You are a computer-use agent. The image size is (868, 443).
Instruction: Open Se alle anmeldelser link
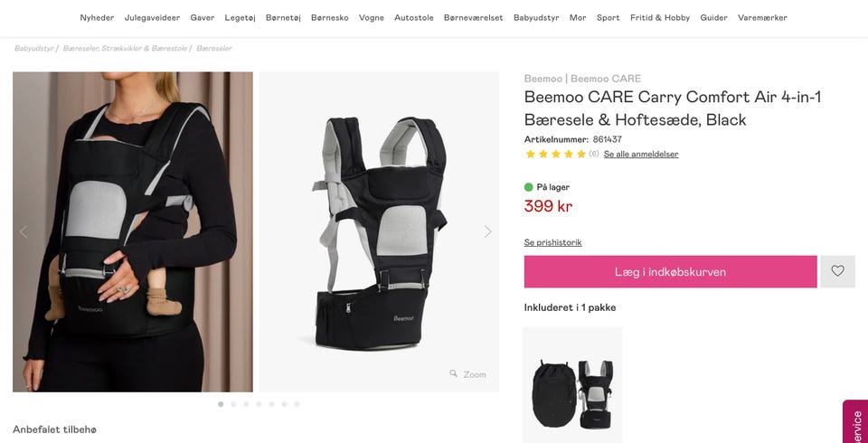tap(640, 155)
